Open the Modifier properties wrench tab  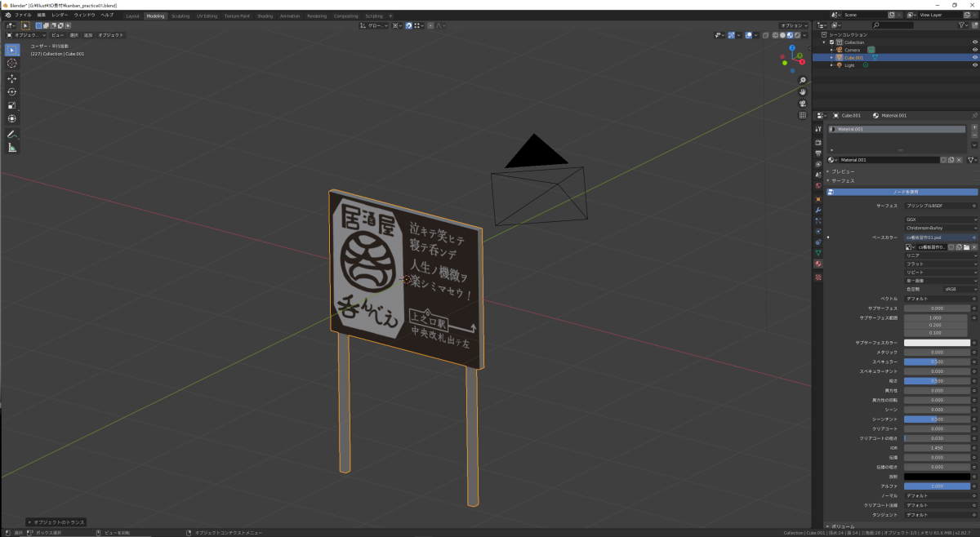tap(818, 210)
